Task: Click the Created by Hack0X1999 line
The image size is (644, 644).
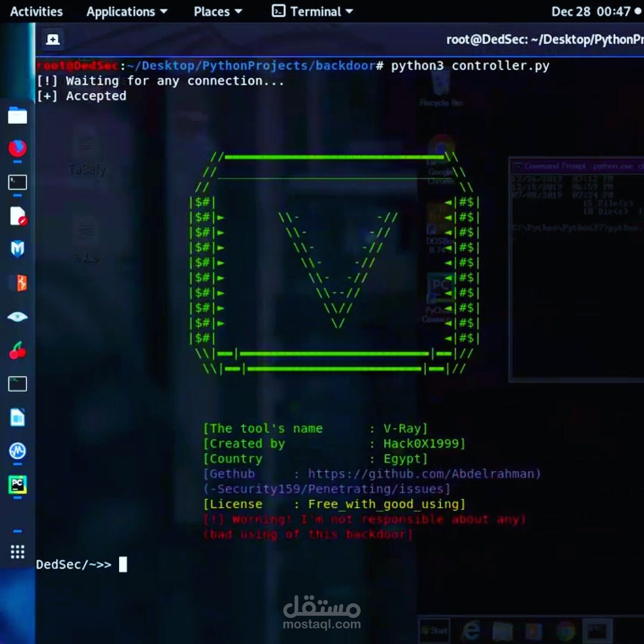Action: click(x=334, y=443)
